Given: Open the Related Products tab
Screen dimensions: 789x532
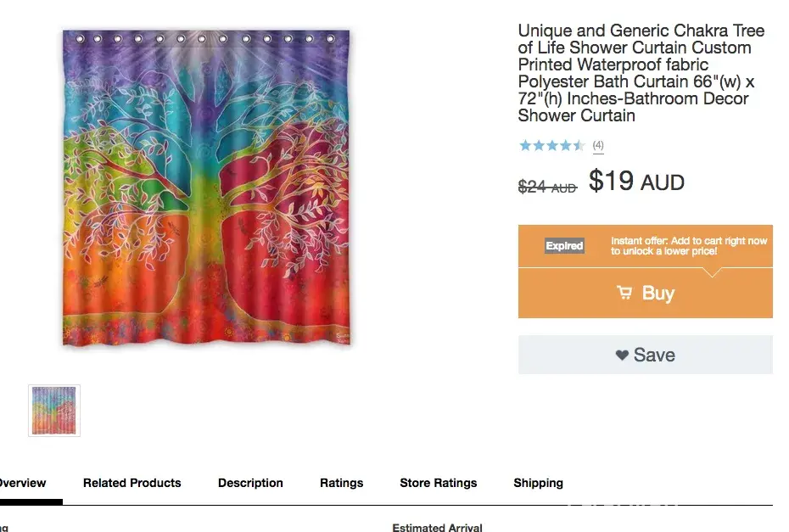Looking at the screenshot, I should (x=132, y=483).
